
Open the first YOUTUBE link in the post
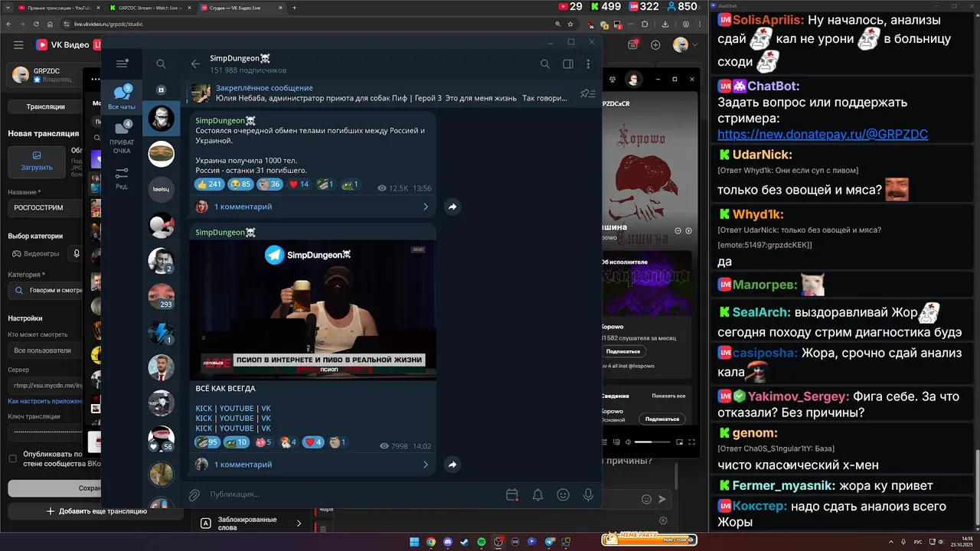pyautogui.click(x=237, y=409)
